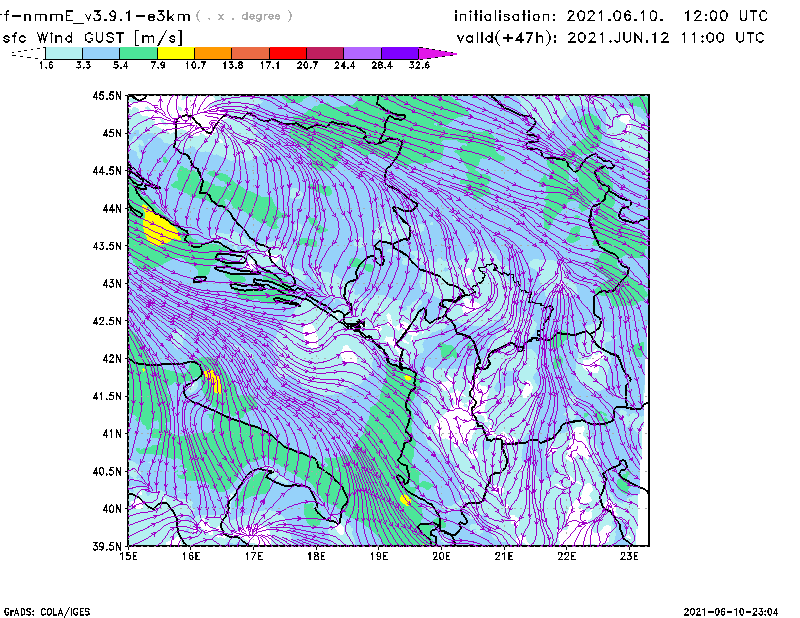
Task: Click the 7.9 colorbar value label
Action: pos(158,65)
